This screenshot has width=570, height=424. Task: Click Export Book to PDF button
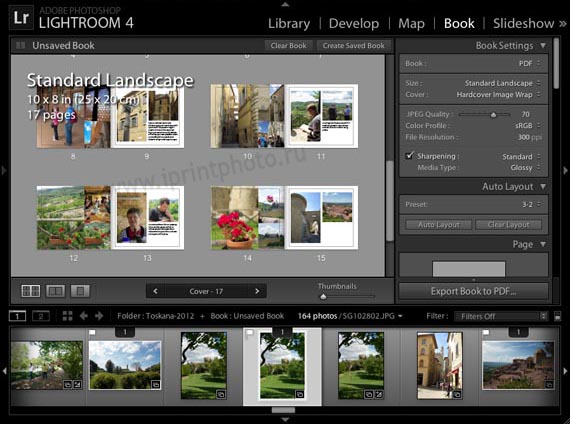pos(473,291)
